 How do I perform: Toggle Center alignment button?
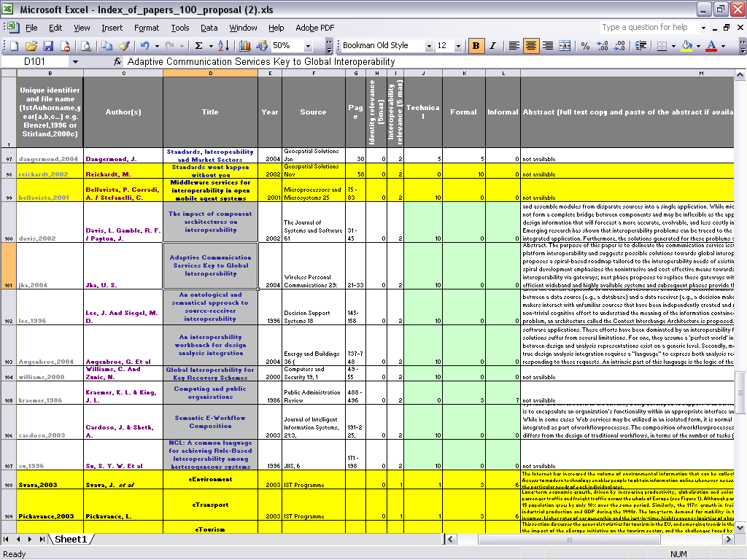(x=531, y=46)
